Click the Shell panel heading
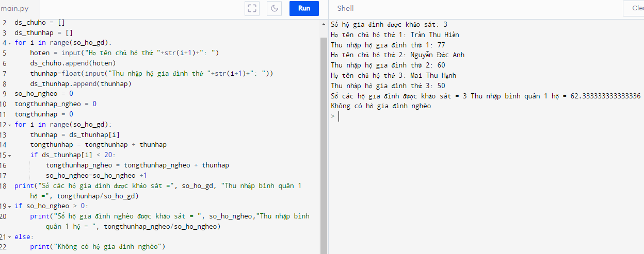 click(345, 8)
